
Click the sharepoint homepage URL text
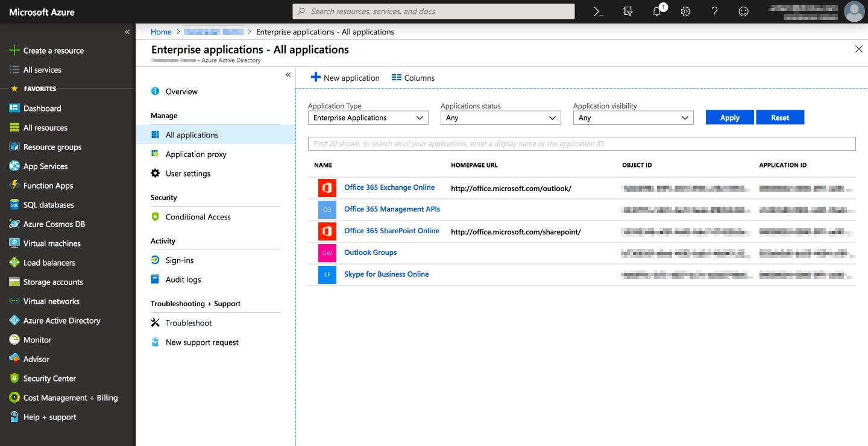pos(516,232)
